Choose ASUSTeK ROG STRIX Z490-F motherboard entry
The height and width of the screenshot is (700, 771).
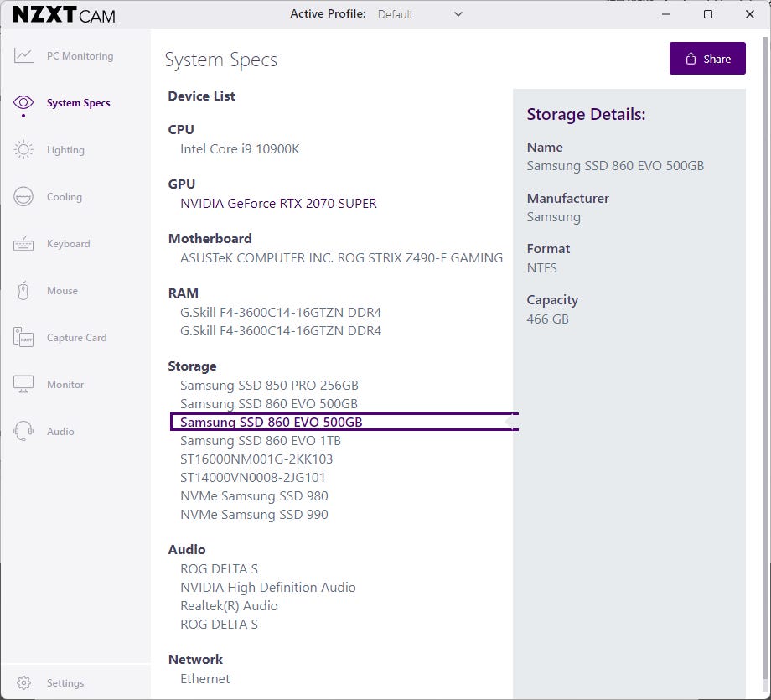click(x=341, y=258)
